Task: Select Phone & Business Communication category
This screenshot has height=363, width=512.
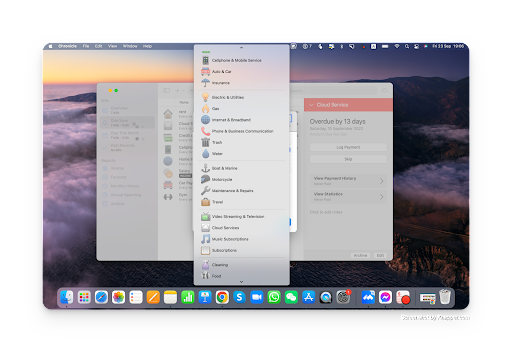Action: click(x=242, y=131)
